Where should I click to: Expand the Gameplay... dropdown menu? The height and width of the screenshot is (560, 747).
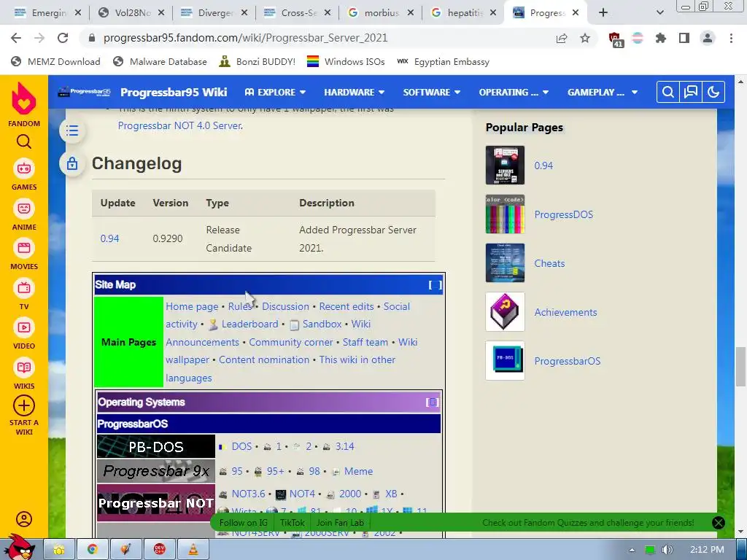[x=602, y=93]
